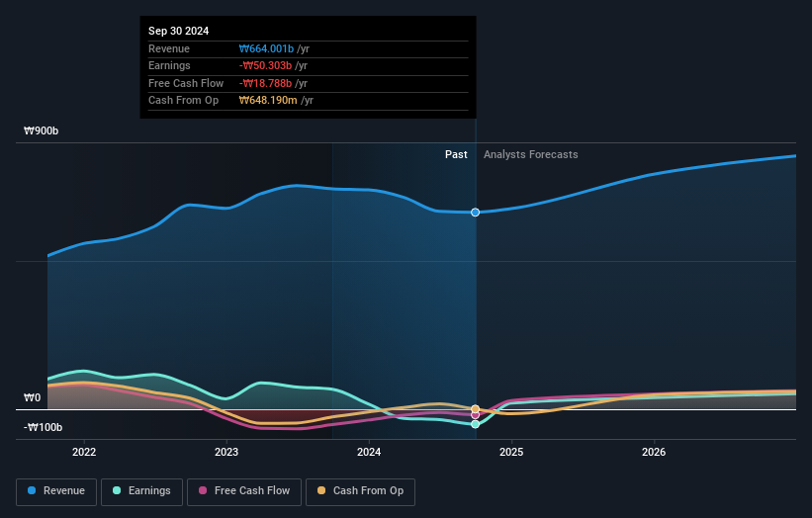Click the Sep 30 2024 tooltip date
The width and height of the screenshot is (812, 518).
click(x=179, y=32)
